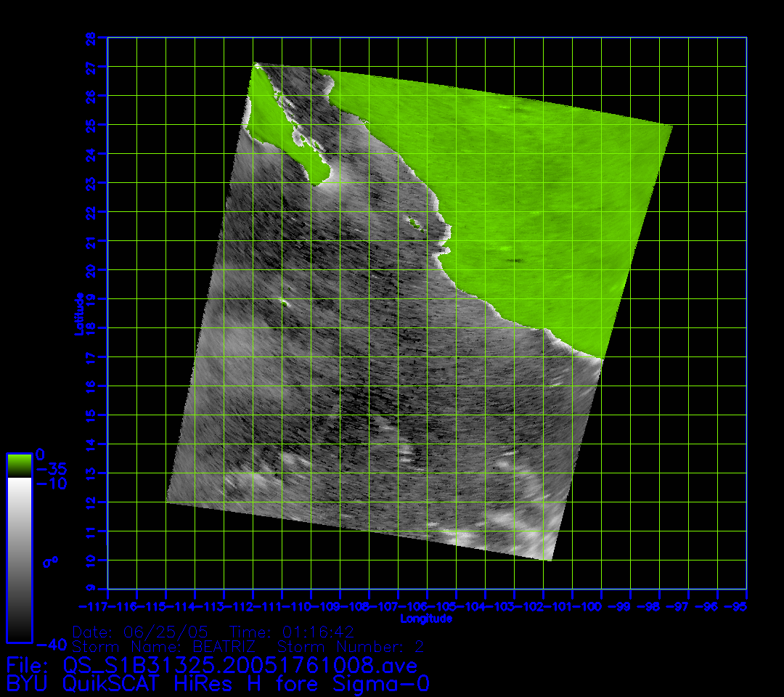This screenshot has width=784, height=697.
Task: Click the dark spot on green mainland
Action: pyautogui.click(x=515, y=260)
